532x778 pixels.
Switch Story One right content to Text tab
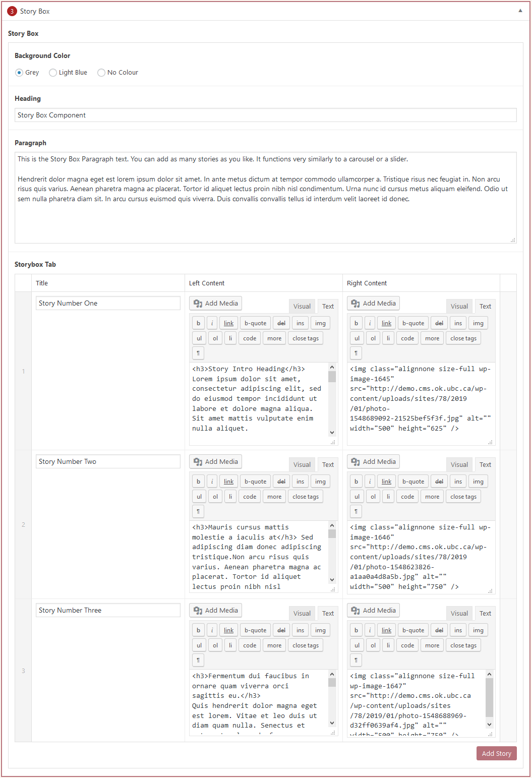pyautogui.click(x=485, y=306)
